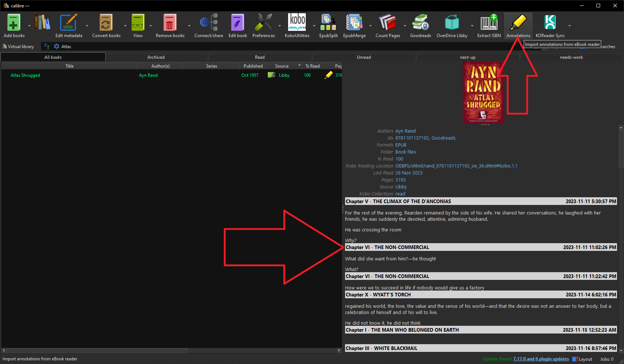
Task: Click the Add books toolbar icon
Action: (14, 23)
